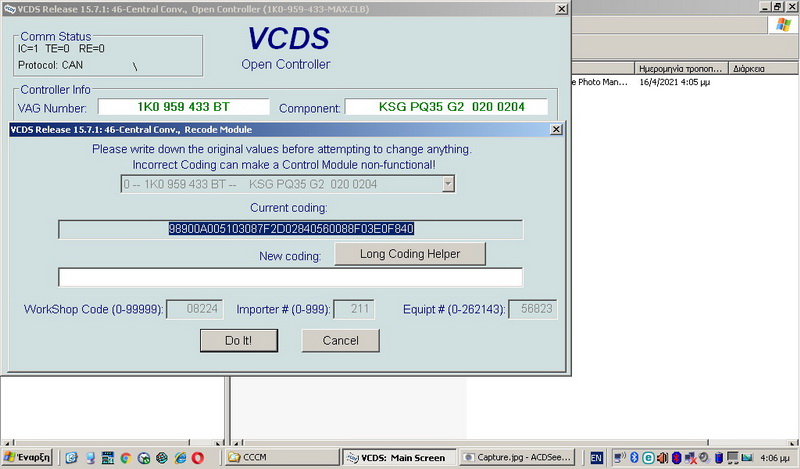800x469 pixels.
Task: Sort by the Διάρκεια column header
Action: [x=764, y=68]
